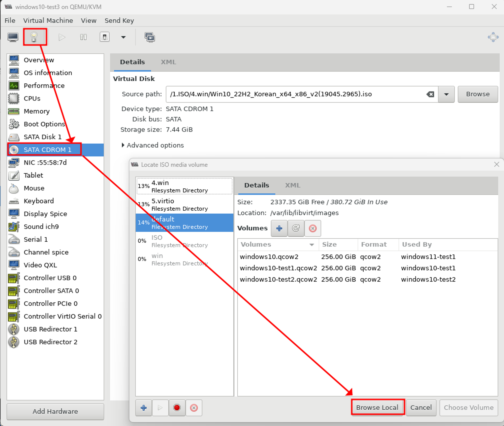Viewport: 504px width, 426px height.
Task: Refresh the volume list
Action: click(x=296, y=228)
